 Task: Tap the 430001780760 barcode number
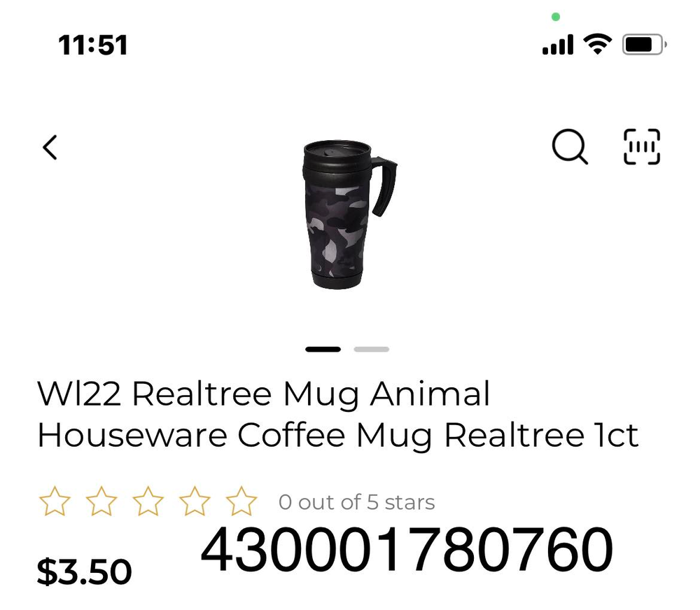click(x=407, y=550)
